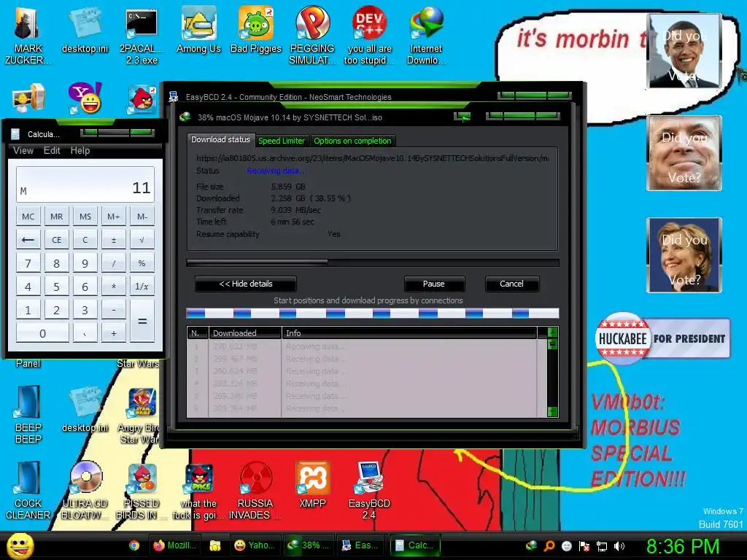
Task: Click the Hide details button
Action: pos(246,284)
